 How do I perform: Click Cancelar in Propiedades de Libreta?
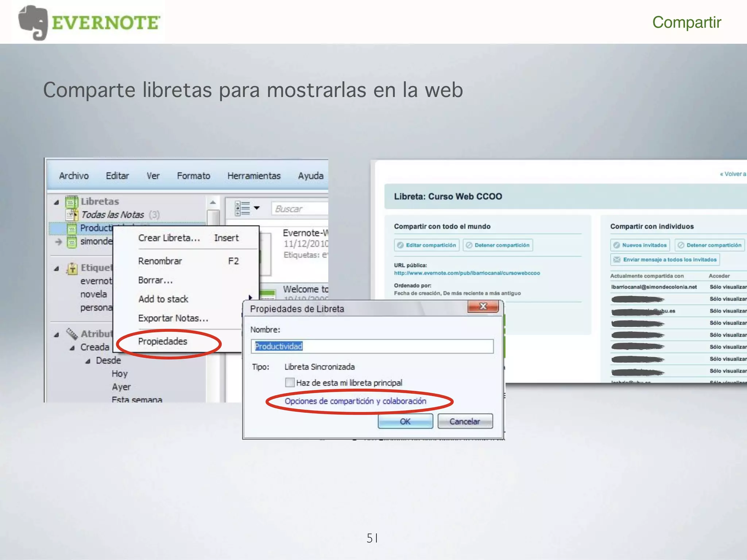[465, 421]
